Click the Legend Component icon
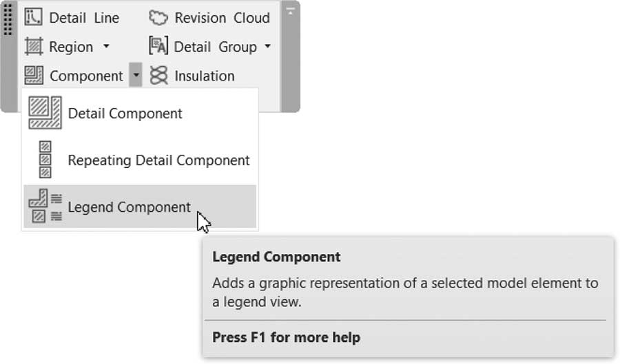The width and height of the screenshot is (620, 364). (x=45, y=206)
